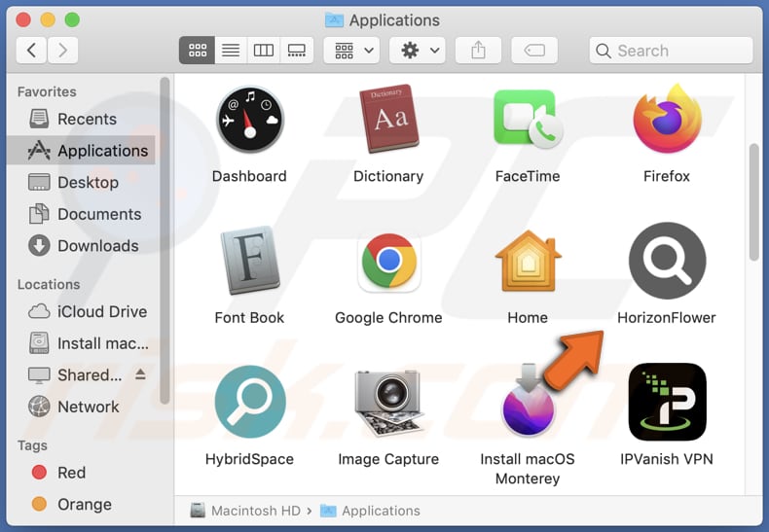Click Macintosh HD in the path bar

click(x=245, y=511)
